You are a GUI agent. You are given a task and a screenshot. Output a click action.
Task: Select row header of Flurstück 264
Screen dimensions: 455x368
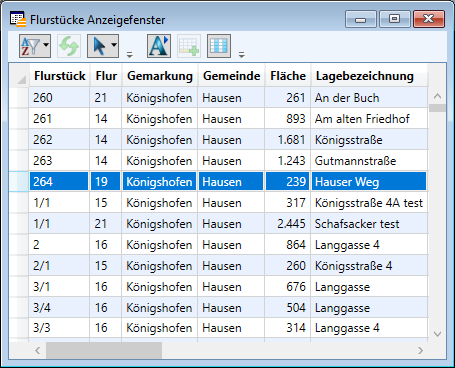(x=19, y=182)
